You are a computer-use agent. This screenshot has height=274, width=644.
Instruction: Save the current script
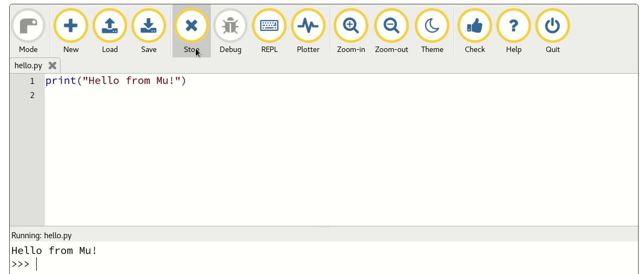coord(149,31)
